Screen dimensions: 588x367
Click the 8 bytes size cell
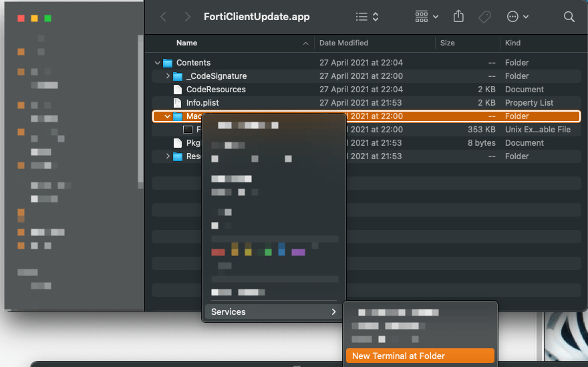(x=482, y=143)
